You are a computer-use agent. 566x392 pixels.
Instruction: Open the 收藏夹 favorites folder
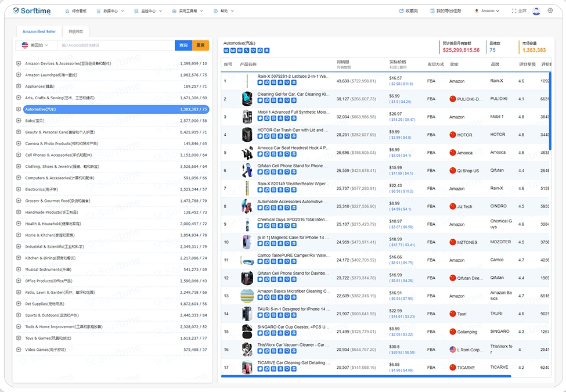(x=409, y=11)
